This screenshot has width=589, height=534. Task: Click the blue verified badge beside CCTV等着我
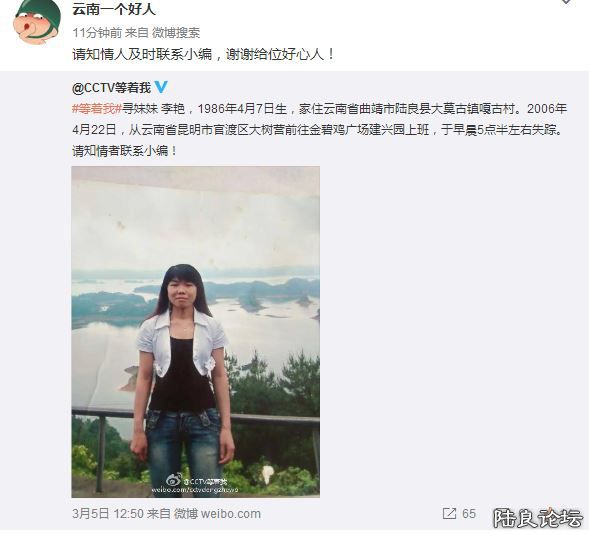tap(161, 87)
